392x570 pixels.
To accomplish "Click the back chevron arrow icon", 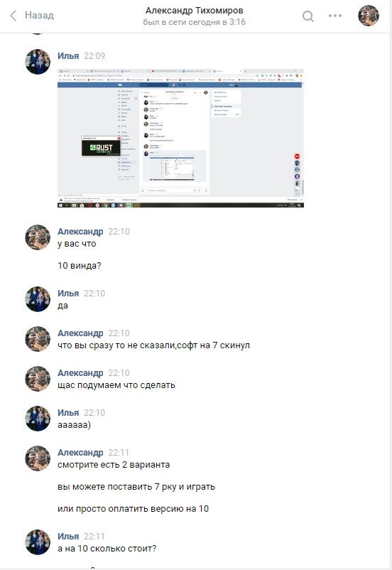I will click(13, 16).
